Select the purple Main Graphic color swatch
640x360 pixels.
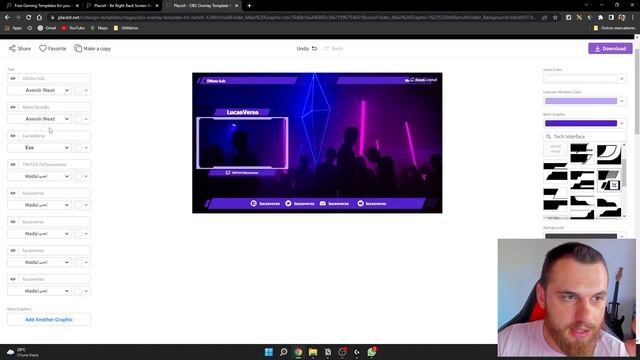(581, 123)
